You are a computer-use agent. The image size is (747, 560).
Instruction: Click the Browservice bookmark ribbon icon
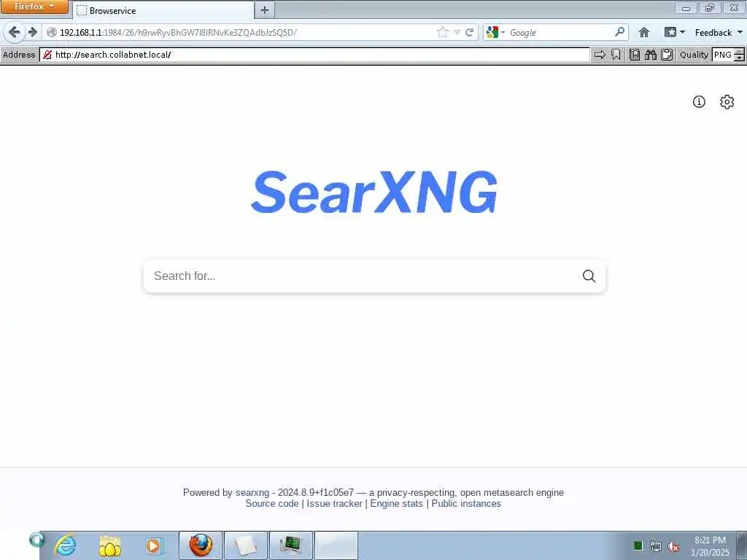pyautogui.click(x=616, y=54)
